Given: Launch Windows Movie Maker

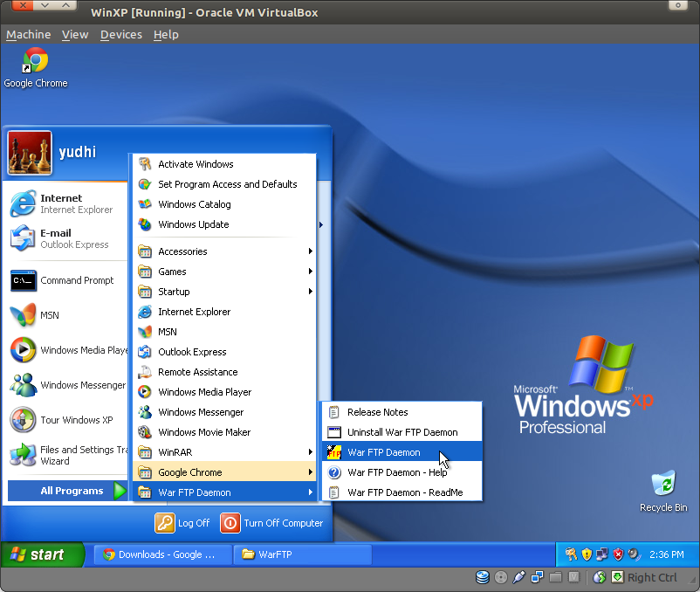Looking at the screenshot, I should click(224, 432).
